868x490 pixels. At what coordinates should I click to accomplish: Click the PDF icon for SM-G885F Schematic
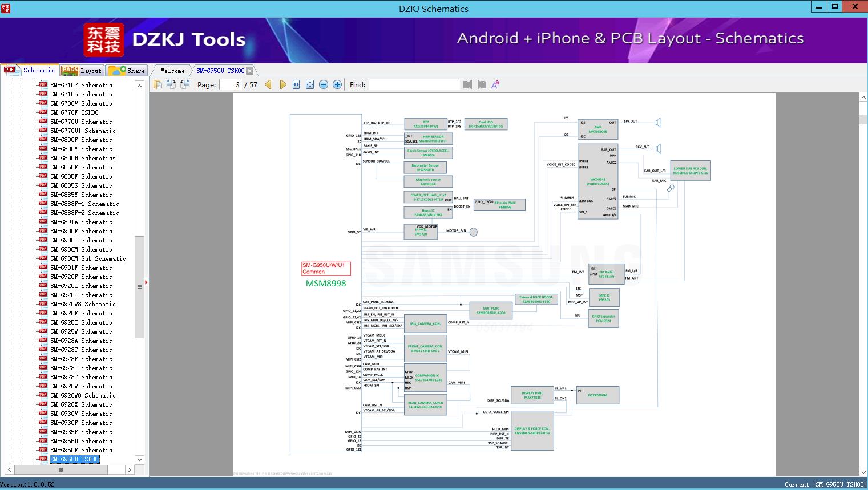pos(43,176)
